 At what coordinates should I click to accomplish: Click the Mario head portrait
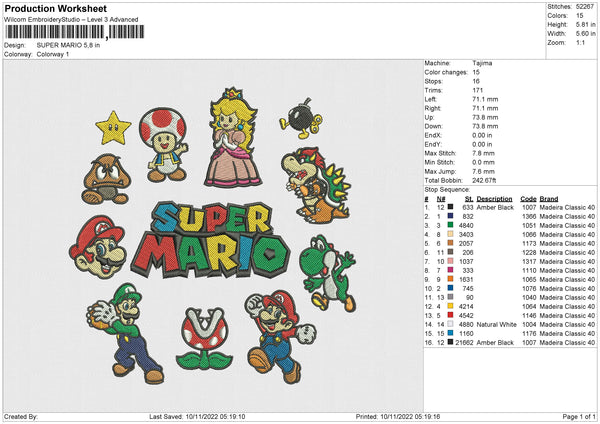[98, 247]
